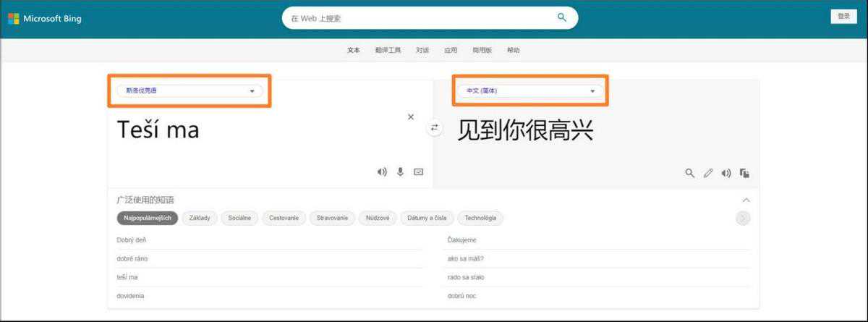Play audio of the source text

pyautogui.click(x=382, y=172)
